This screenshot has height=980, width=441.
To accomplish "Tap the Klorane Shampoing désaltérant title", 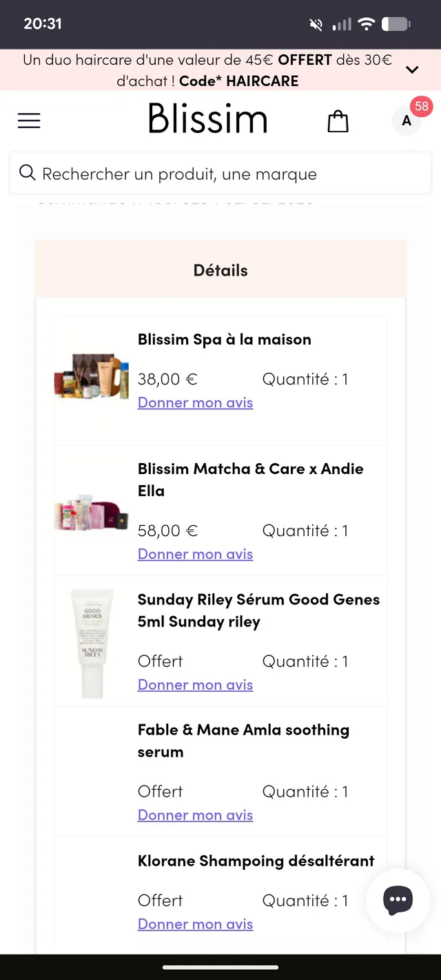I will [256, 861].
